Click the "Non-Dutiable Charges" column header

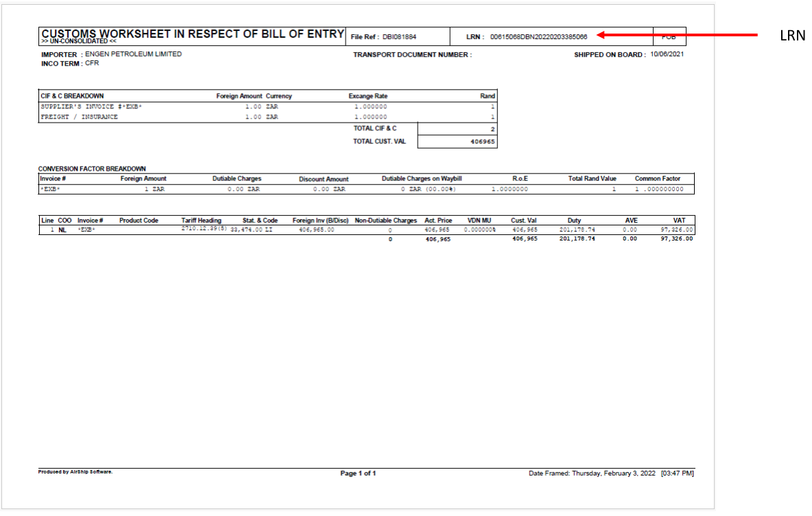tap(386, 221)
